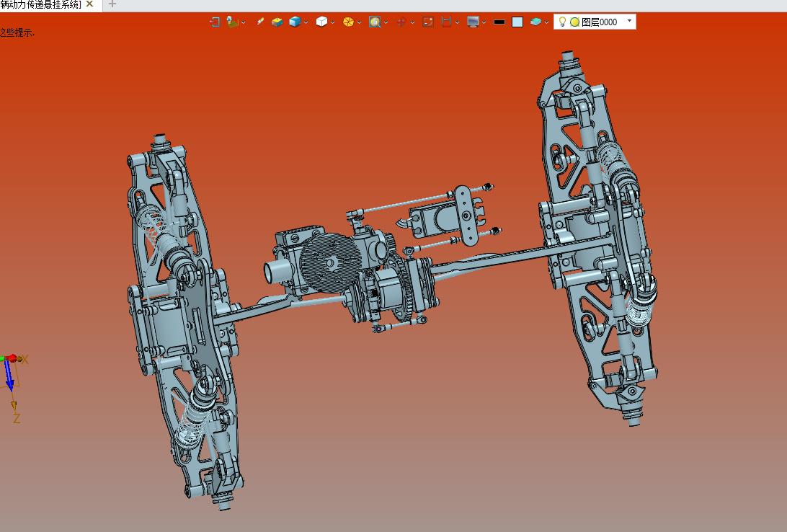Image resolution: width=787 pixels, height=532 pixels.
Task: Open the monitor icon dropdown arrow
Action: click(x=484, y=22)
